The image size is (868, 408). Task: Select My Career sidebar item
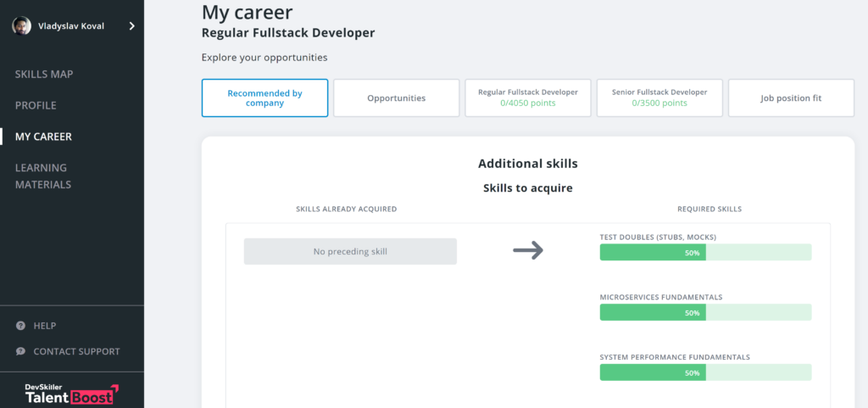pos(43,137)
